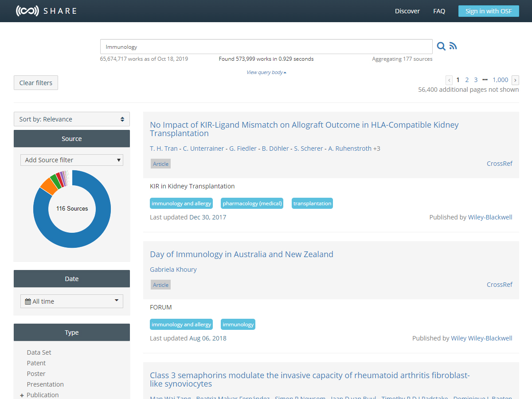The width and height of the screenshot is (532, 399).
Task: Click the magnifying glass search icon
Action: 441,46
